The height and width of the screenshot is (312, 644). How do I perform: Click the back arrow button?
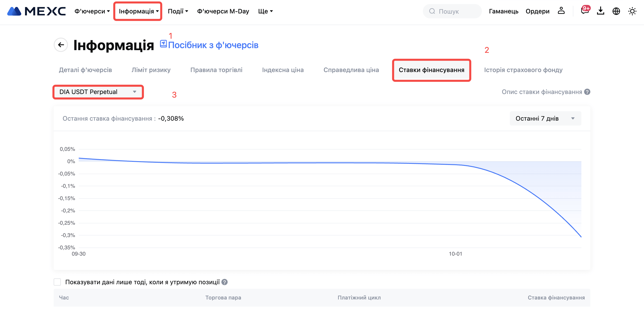(x=61, y=45)
